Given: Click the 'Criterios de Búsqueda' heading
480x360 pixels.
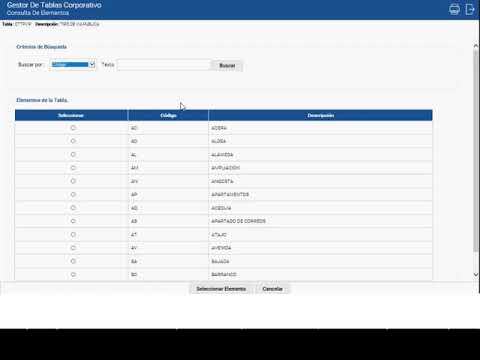Looking at the screenshot, I should tap(42, 47).
